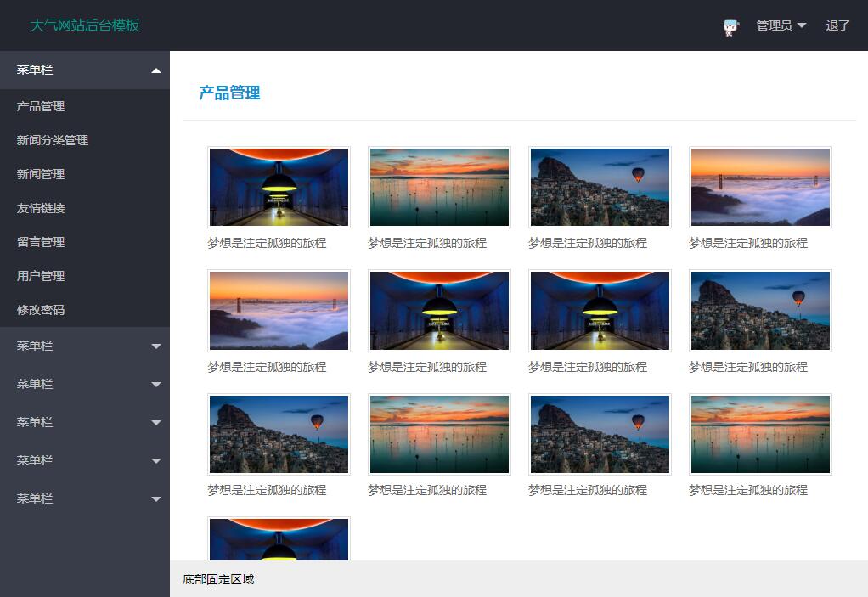Go to 新闻管理 in sidebar menu

(x=41, y=174)
